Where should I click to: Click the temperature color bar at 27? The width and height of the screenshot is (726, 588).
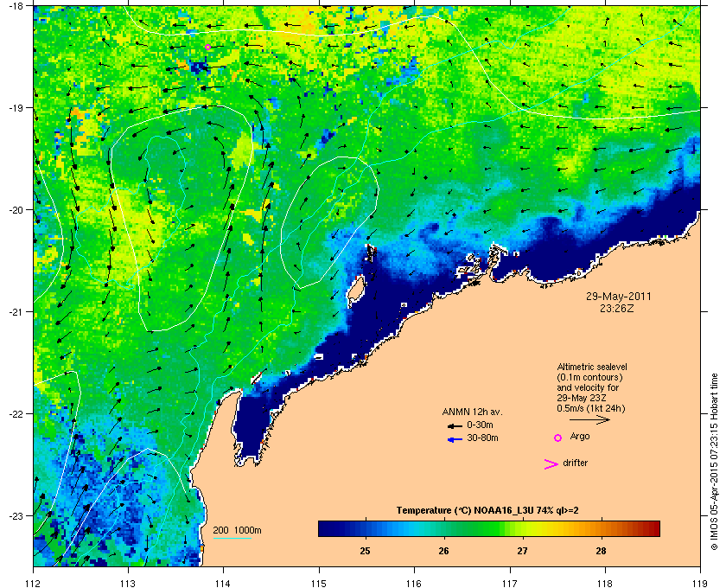523,528
